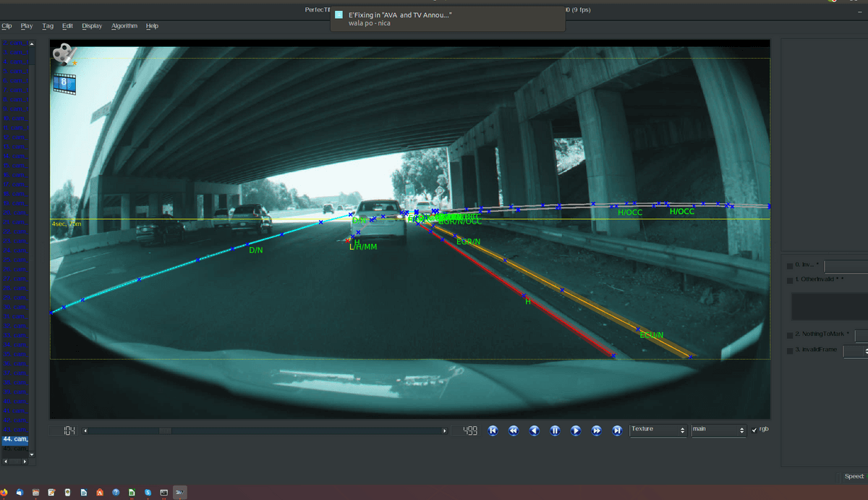Click the frame timeline slider handle
868x500 pixels.
(x=165, y=431)
